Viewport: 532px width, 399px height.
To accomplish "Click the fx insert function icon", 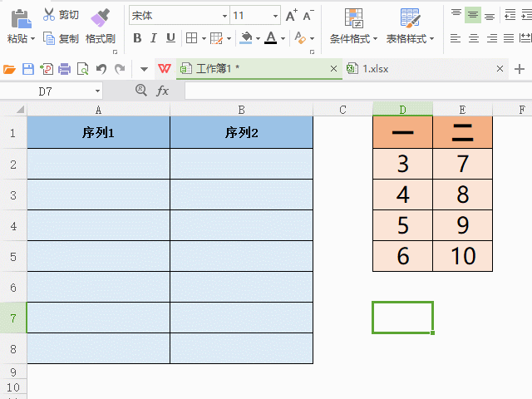I will (163, 91).
